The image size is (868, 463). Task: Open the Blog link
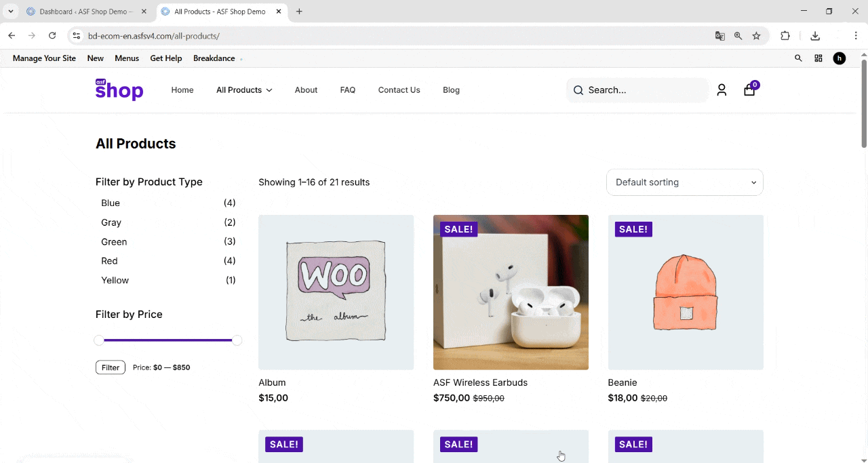451,90
